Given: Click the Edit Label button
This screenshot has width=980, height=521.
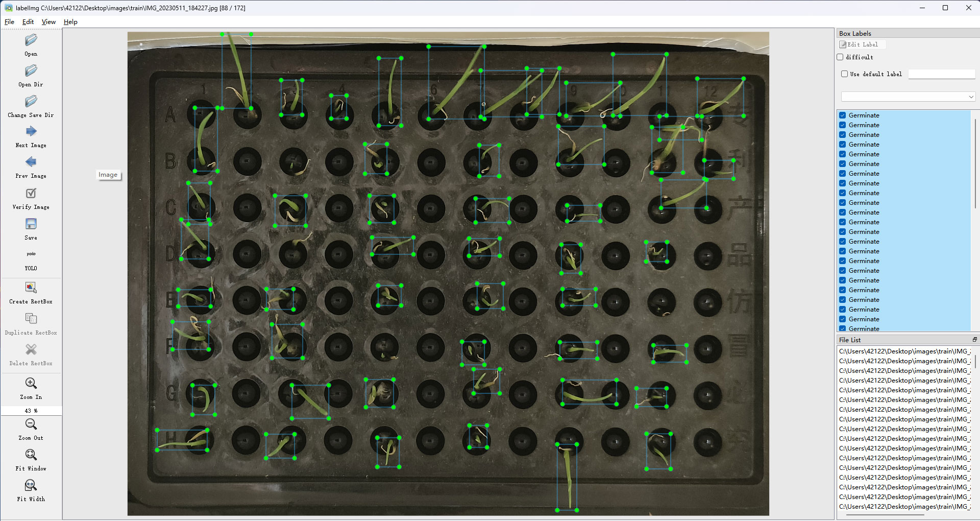Looking at the screenshot, I should (862, 44).
